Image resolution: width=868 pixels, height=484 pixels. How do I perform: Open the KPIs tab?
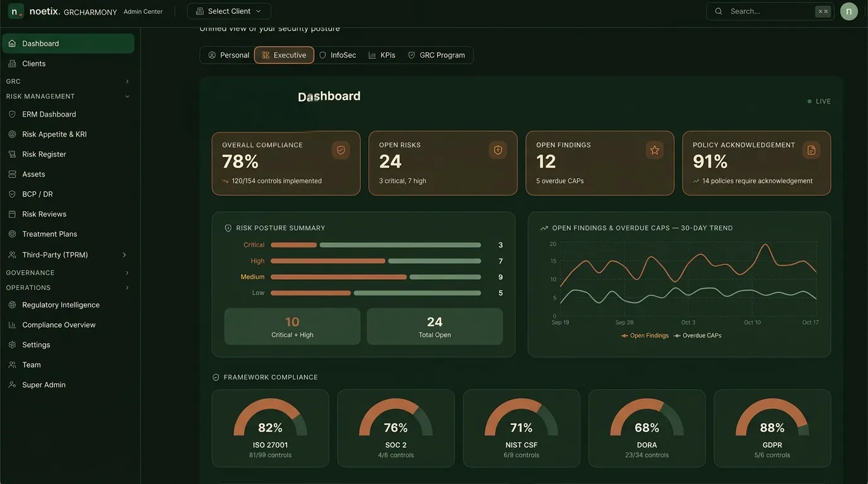(x=382, y=55)
